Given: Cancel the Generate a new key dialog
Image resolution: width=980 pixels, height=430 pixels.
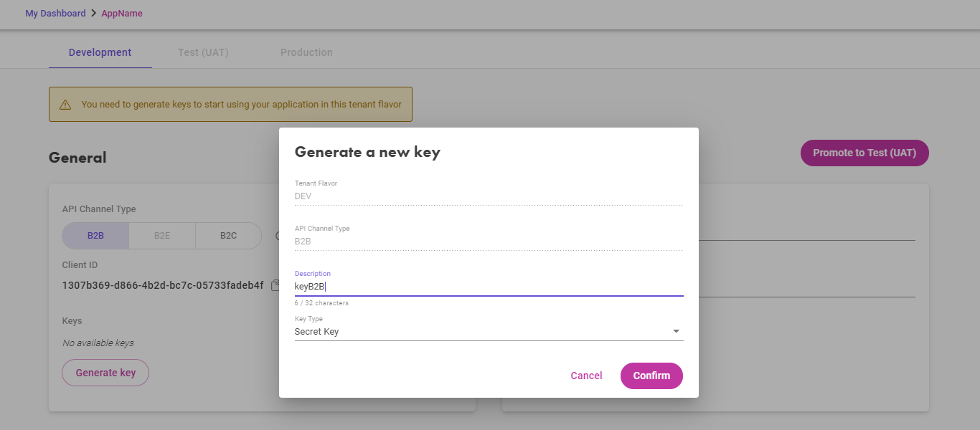Looking at the screenshot, I should tap(586, 376).
